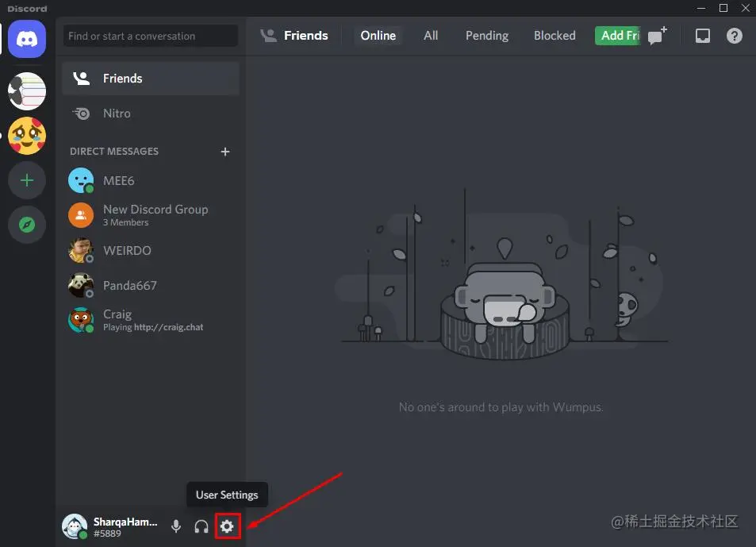Click the 3 Members subtitle
Screen dimensions: 756x547
tap(126, 222)
